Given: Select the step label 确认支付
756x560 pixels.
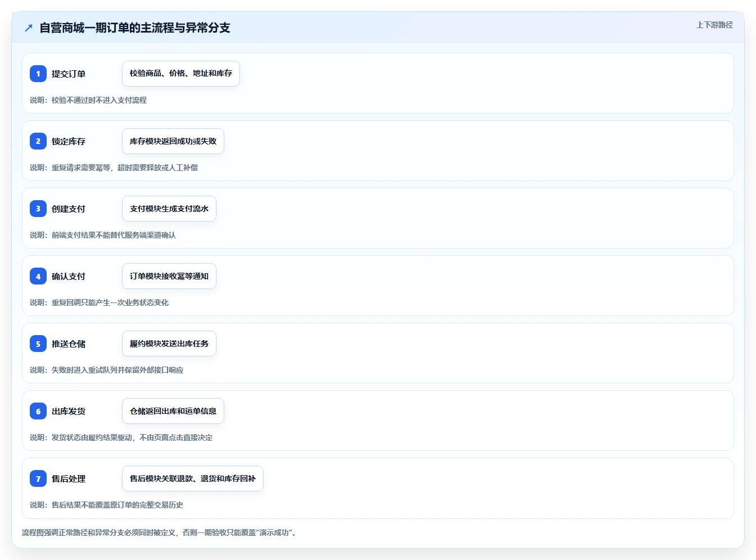Looking at the screenshot, I should (x=69, y=276).
